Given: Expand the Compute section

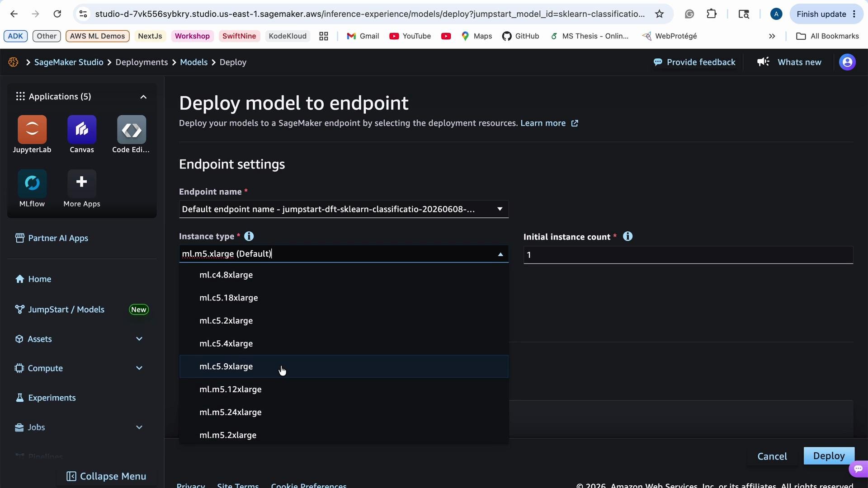Looking at the screenshot, I should [x=139, y=368].
